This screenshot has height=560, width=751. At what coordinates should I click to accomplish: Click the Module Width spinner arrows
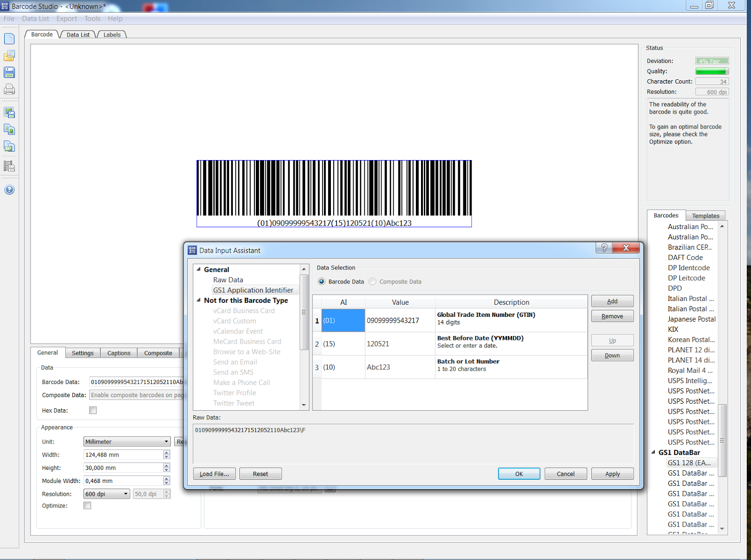point(167,481)
